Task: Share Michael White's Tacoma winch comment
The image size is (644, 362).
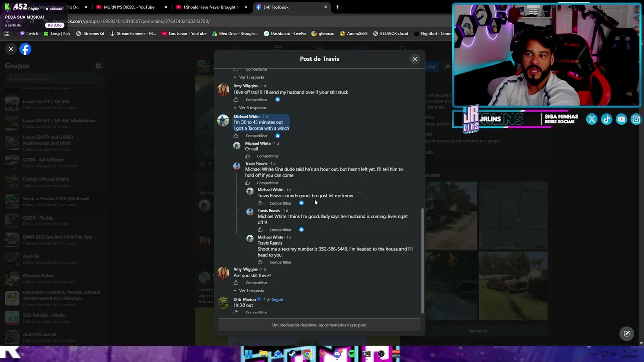Action: click(257, 136)
